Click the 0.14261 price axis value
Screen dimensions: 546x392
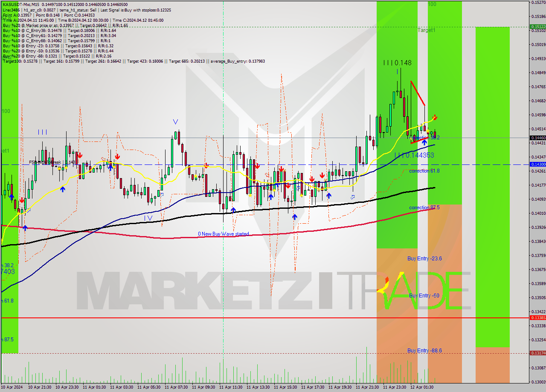click(538, 171)
